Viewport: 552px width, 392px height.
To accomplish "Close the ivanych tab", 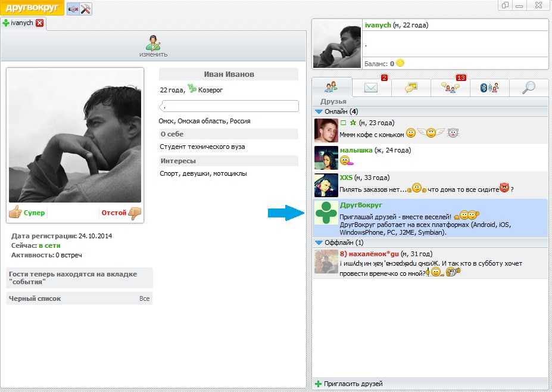I will 40,23.
